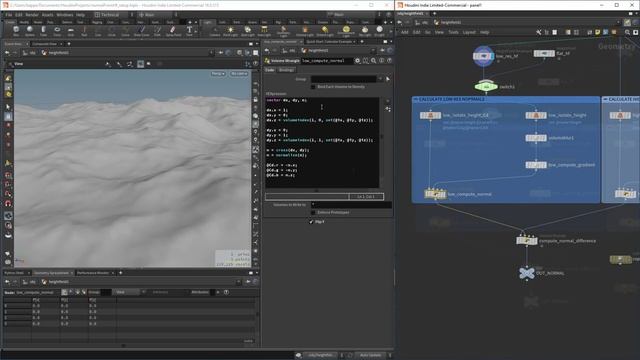The width and height of the screenshot is (640, 360).
Task: Switch to the Composite View tab
Action: pyautogui.click(x=44, y=44)
